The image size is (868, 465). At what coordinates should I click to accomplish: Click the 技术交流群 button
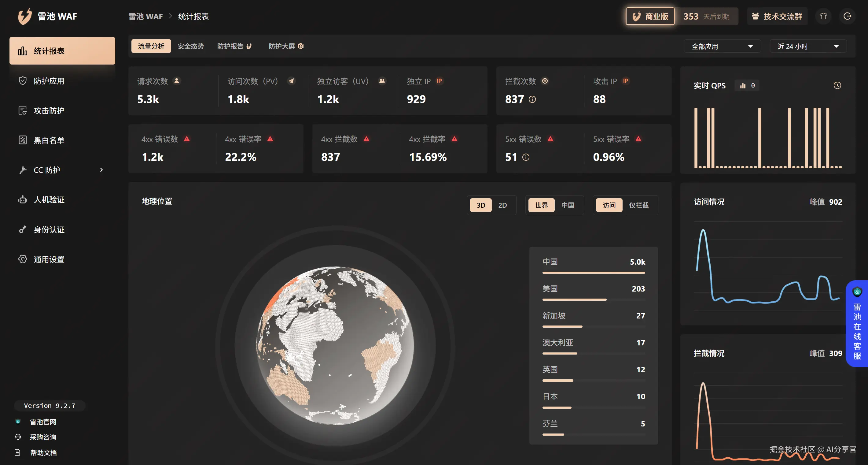click(x=777, y=16)
